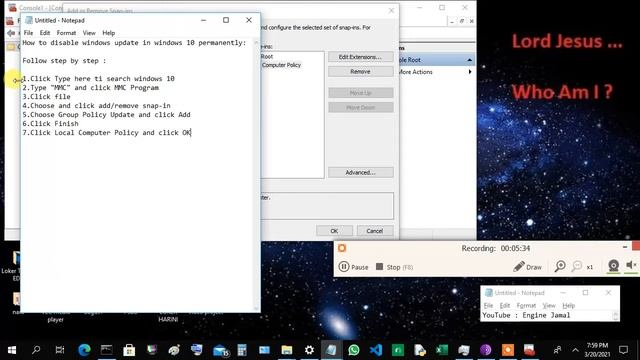
Task: Open the Windows Start menu
Action: [12, 350]
